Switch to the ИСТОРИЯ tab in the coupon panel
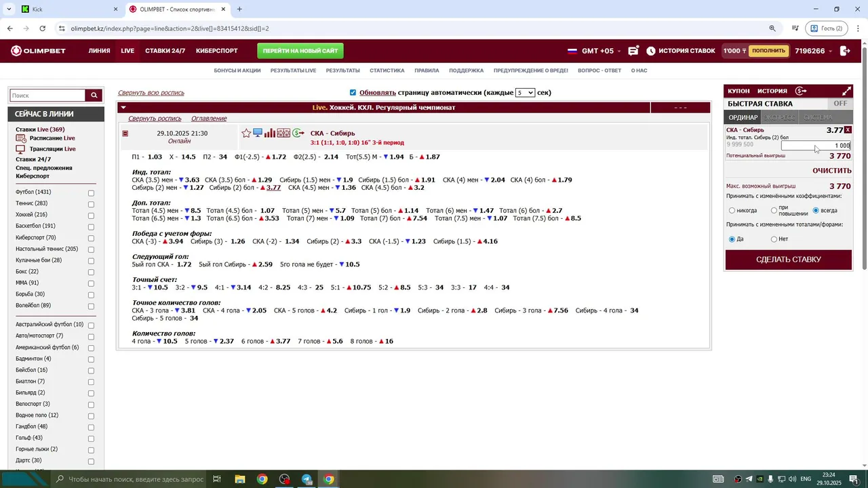 tap(772, 91)
